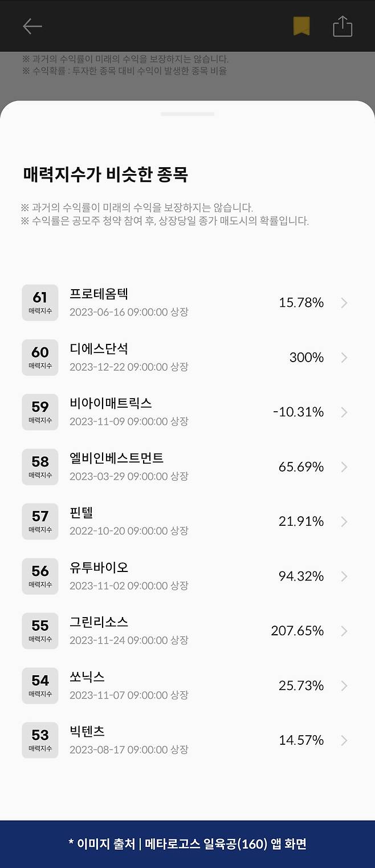Tap the 61 매력지수 badge
Image resolution: width=375 pixels, height=868 pixels.
tap(40, 303)
